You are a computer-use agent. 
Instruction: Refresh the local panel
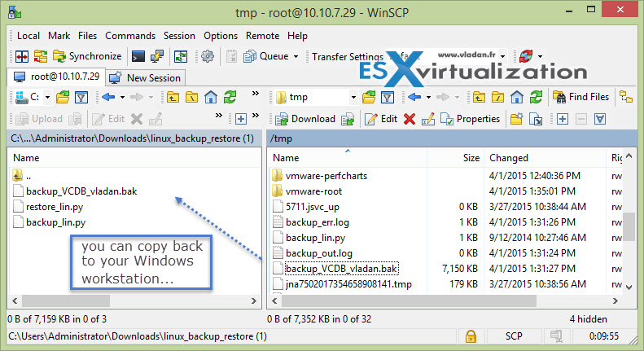pos(230,98)
